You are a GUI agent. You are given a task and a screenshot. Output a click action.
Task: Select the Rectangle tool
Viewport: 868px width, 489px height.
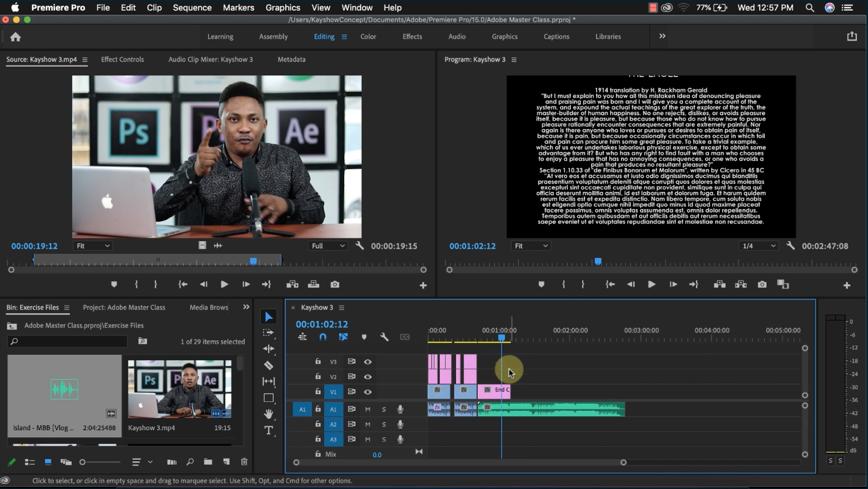[x=269, y=398]
